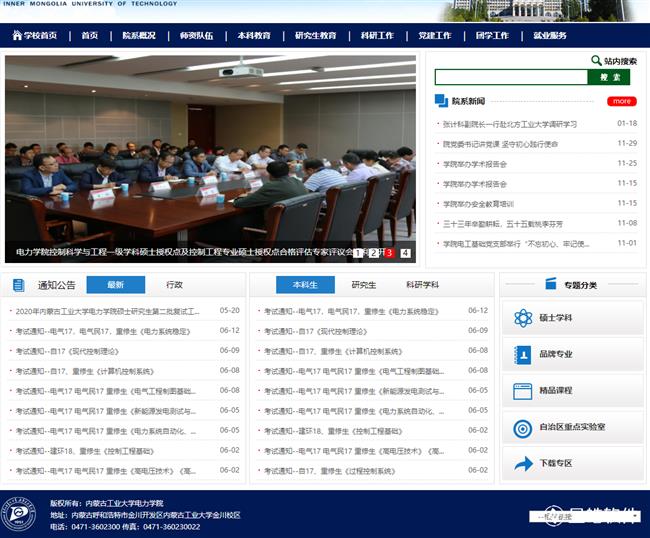This screenshot has height=538, width=650.
Task: Click the university seal logo in footer
Action: [18, 514]
